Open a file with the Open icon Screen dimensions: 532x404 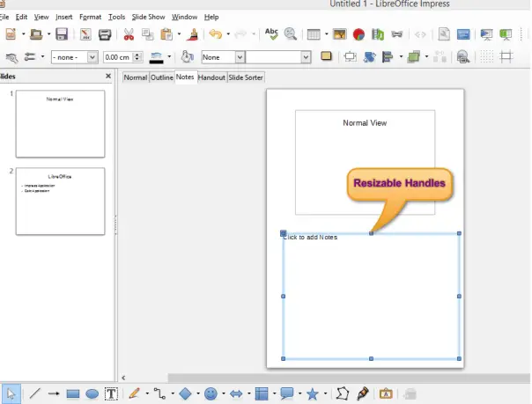pyautogui.click(x=36, y=34)
